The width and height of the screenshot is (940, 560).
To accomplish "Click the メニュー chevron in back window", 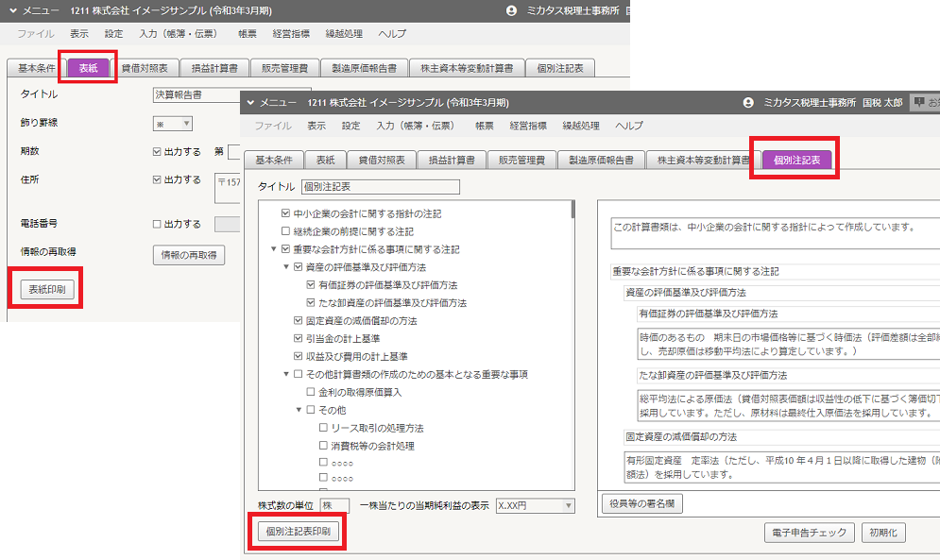I will pos(13,10).
